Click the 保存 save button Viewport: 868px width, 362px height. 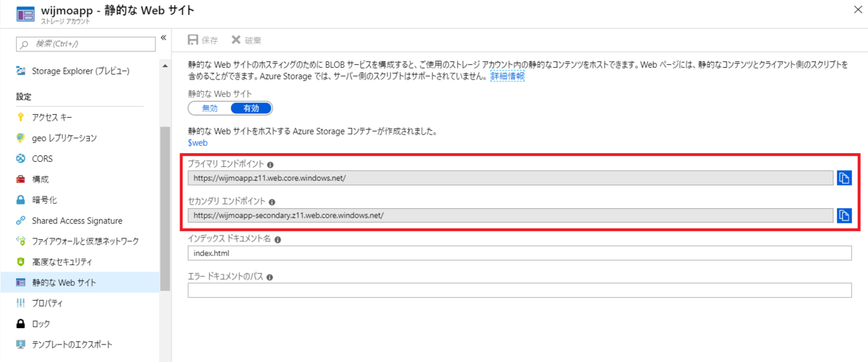click(203, 40)
